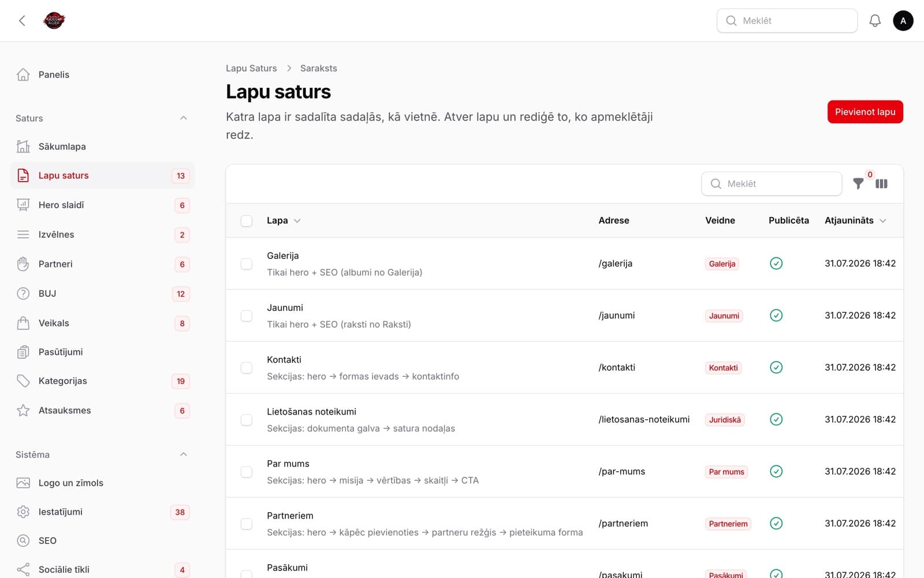Click the 19 badge next to Kategorijas
The image size is (924, 578).
click(x=181, y=381)
